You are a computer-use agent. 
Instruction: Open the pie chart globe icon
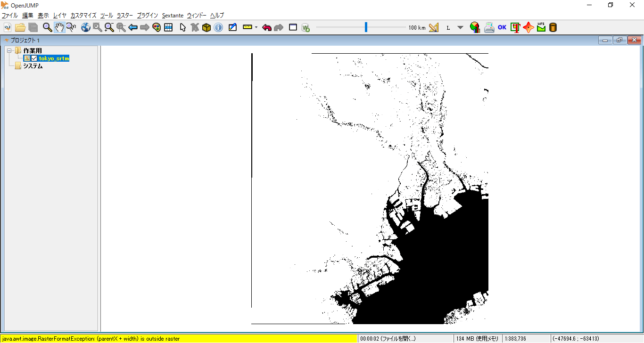[x=475, y=27]
